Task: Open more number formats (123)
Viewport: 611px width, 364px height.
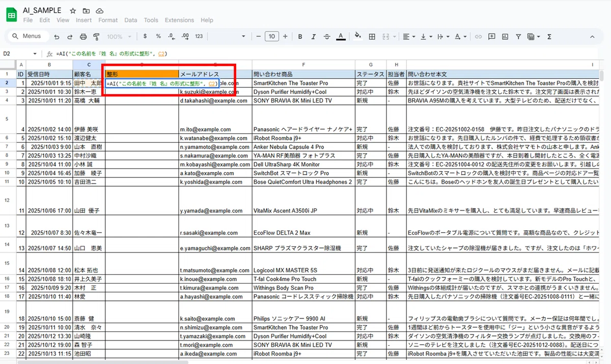Action: (199, 37)
